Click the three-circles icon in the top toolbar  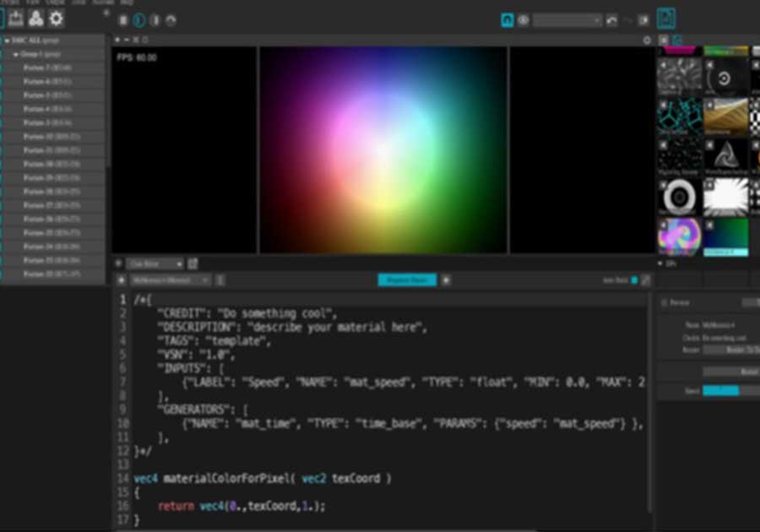[x=35, y=19]
